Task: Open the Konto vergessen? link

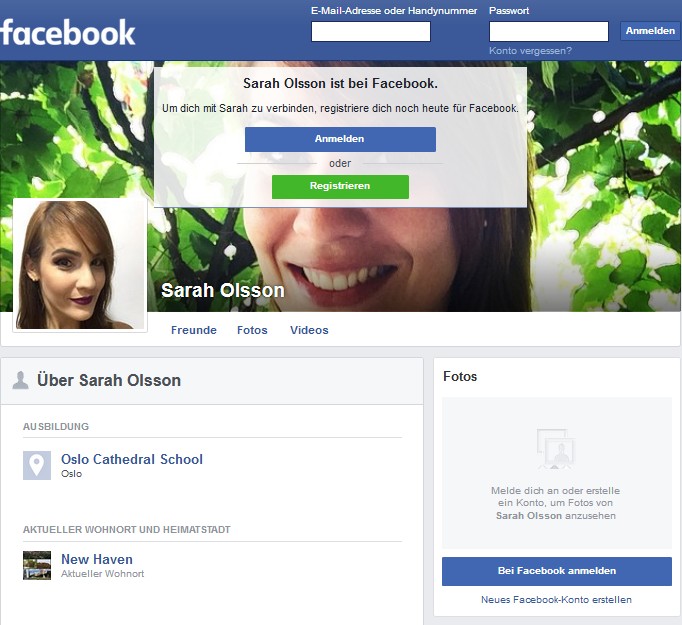Action: 530,50
